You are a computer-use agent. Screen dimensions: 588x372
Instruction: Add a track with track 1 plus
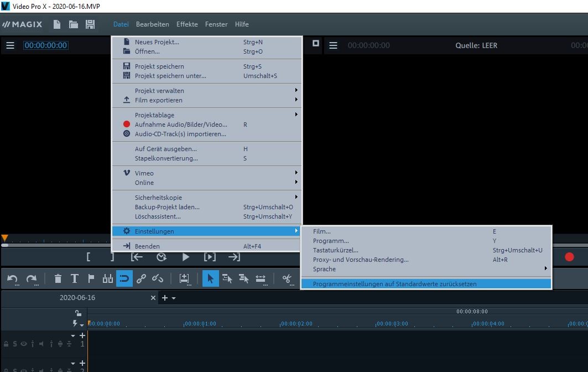coord(82,335)
